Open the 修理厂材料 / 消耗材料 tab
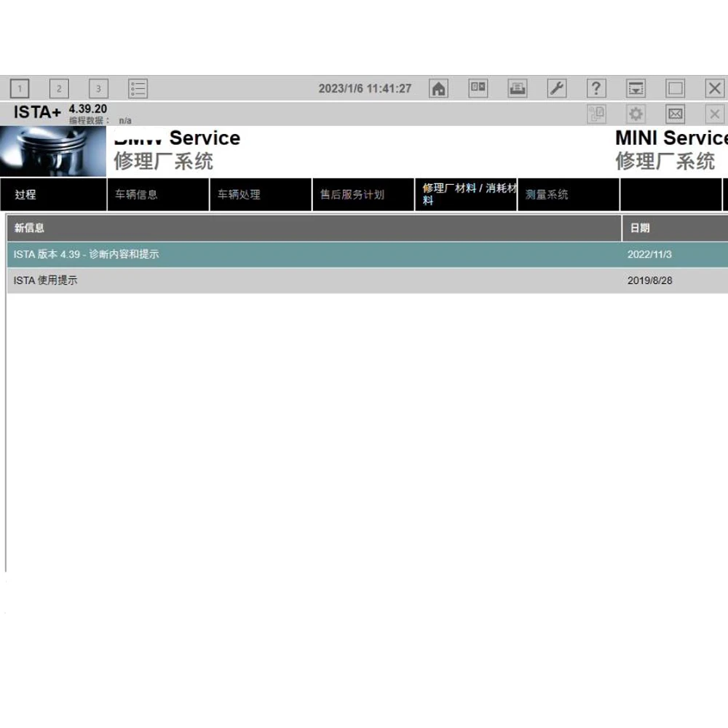The image size is (728, 728). tap(466, 194)
